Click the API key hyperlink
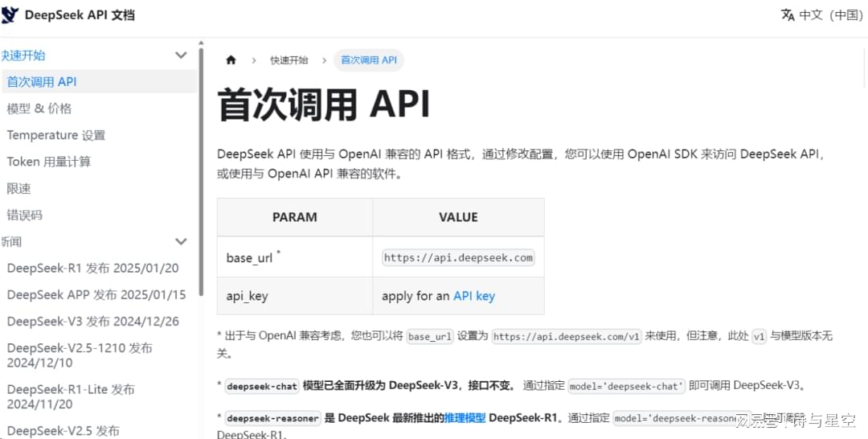This screenshot has height=439, width=868. [x=474, y=296]
